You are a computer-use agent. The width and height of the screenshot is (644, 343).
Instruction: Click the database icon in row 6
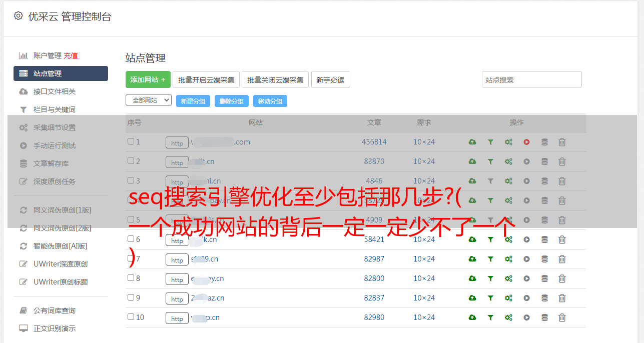pyautogui.click(x=544, y=239)
